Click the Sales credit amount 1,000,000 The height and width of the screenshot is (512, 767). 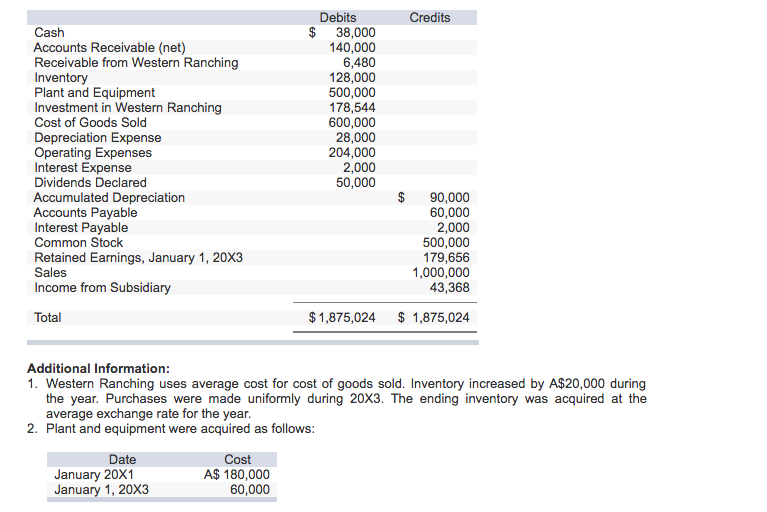tap(441, 272)
